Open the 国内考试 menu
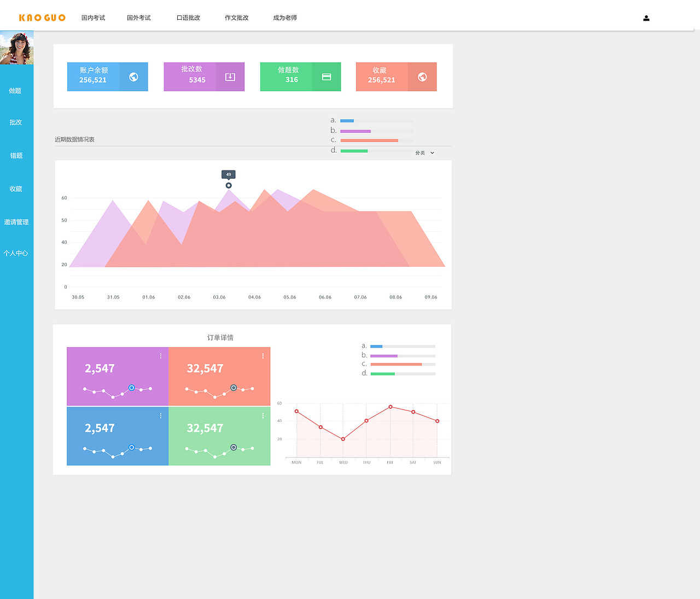 tap(94, 18)
